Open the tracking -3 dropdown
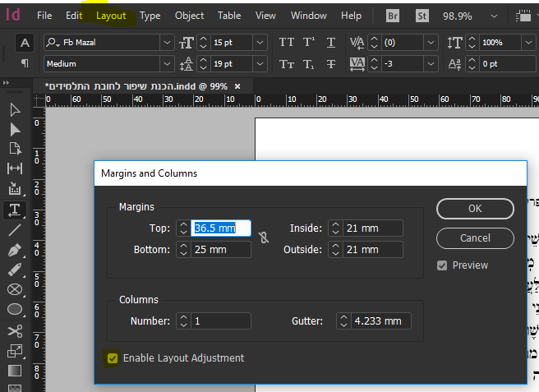This screenshot has height=392, width=539. click(431, 64)
